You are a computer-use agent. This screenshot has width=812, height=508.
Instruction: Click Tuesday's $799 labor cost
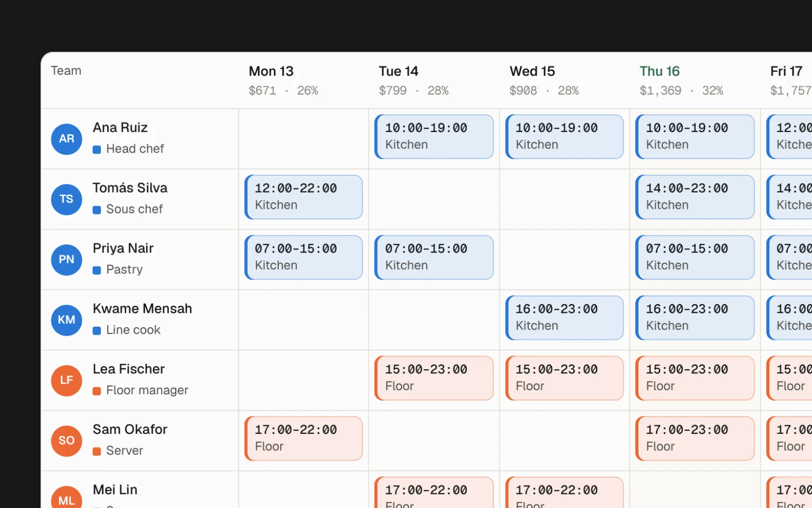point(393,91)
